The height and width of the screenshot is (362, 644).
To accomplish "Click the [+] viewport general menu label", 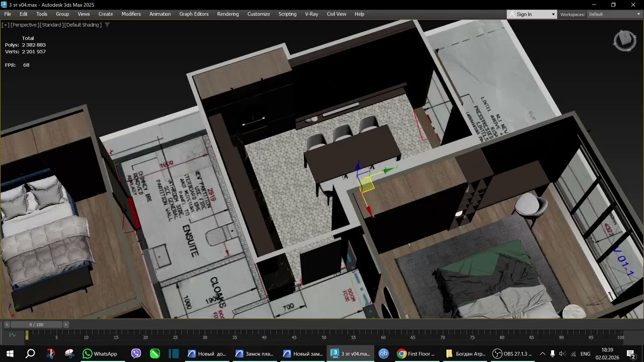I will pyautogui.click(x=6, y=25).
